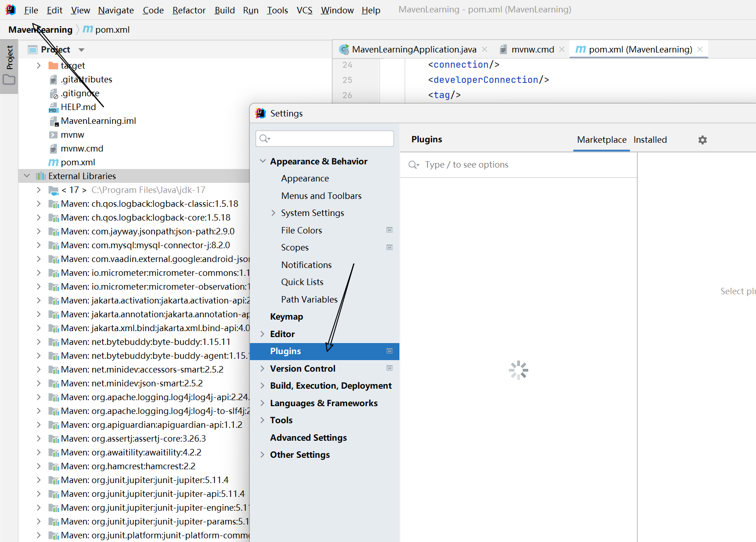Viewport: 756px width, 542px height.
Task: Click the IntelliJ IDEA logo in title bar
Action: click(10, 10)
